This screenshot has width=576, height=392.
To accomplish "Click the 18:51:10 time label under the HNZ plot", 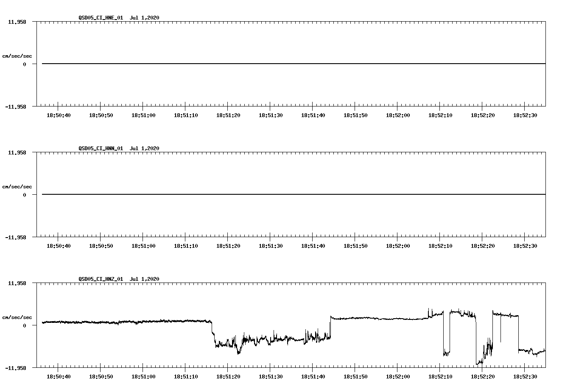I will point(186,377).
